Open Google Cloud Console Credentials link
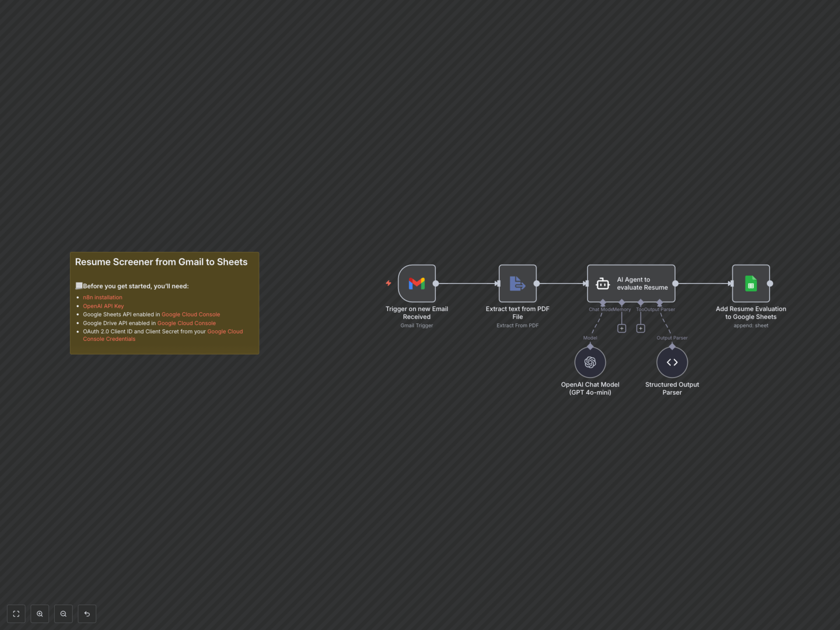This screenshot has height=630, width=840. [x=109, y=339]
